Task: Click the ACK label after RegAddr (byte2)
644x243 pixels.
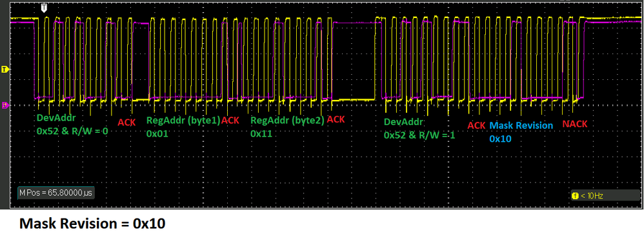Action: point(336,119)
